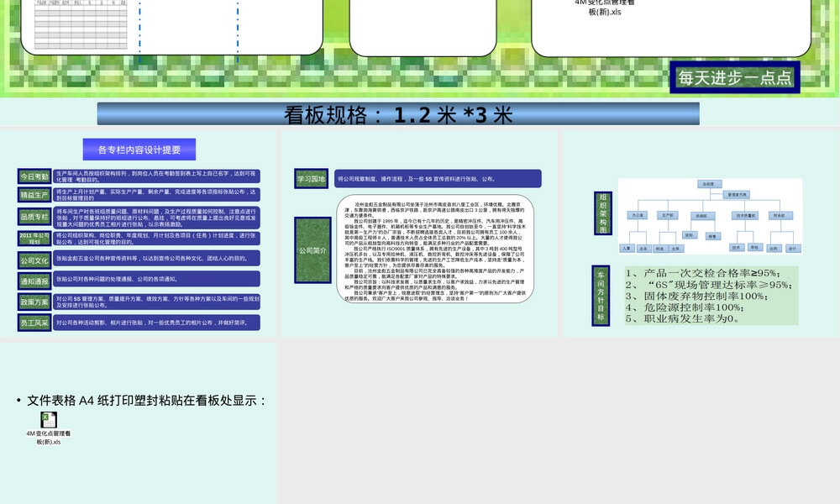Click the 公司文化 description text bar
Image resolution: width=840 pixels, height=504 pixels.
(x=156, y=258)
